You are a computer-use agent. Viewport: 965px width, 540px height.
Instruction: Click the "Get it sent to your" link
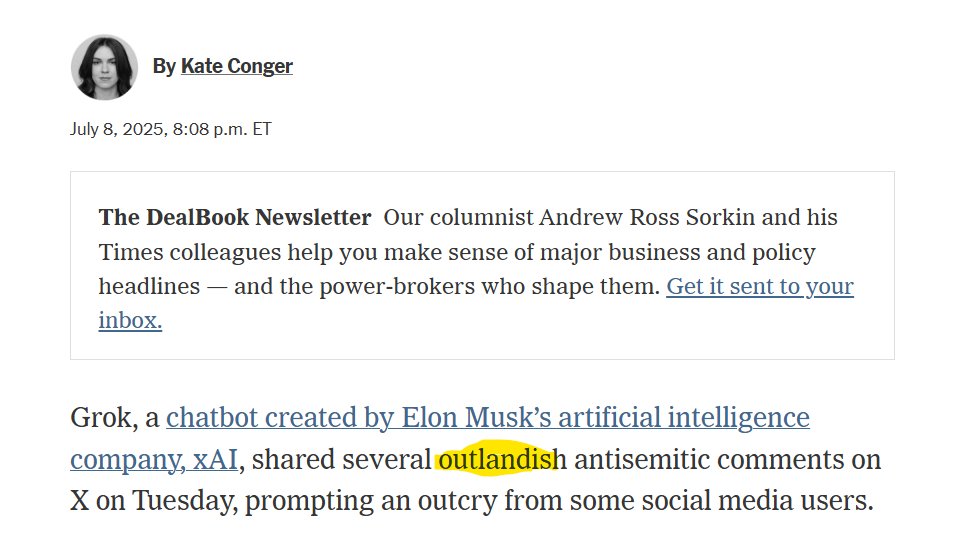(760, 287)
